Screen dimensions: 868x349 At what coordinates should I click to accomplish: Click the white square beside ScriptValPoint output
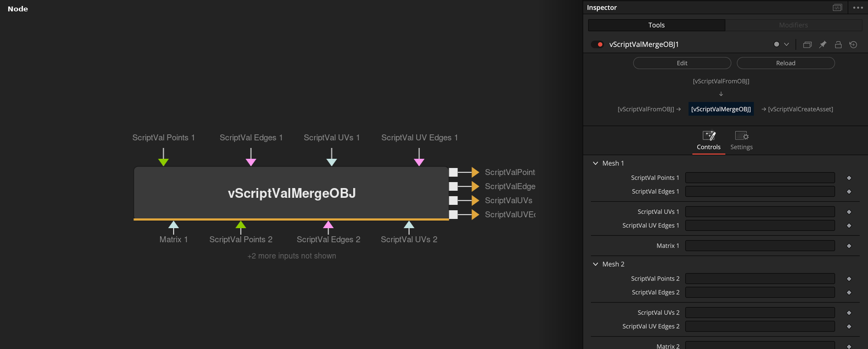pos(454,172)
